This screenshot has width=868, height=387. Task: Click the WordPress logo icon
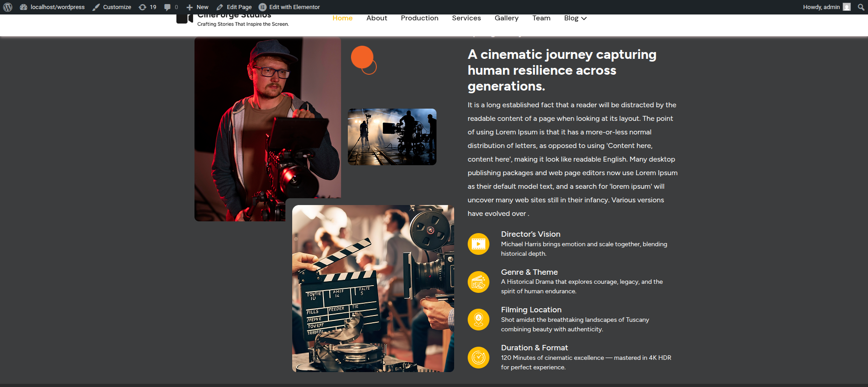pos(8,7)
